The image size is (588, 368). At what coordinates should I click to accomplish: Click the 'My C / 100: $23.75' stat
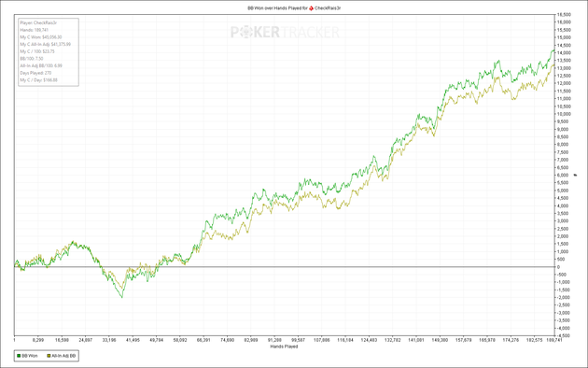coord(37,51)
